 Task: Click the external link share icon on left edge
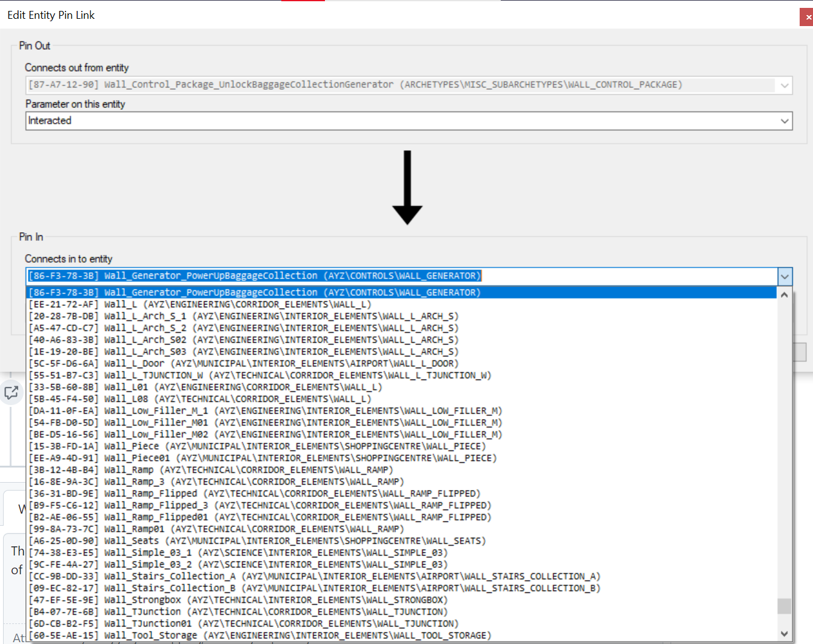(x=12, y=392)
